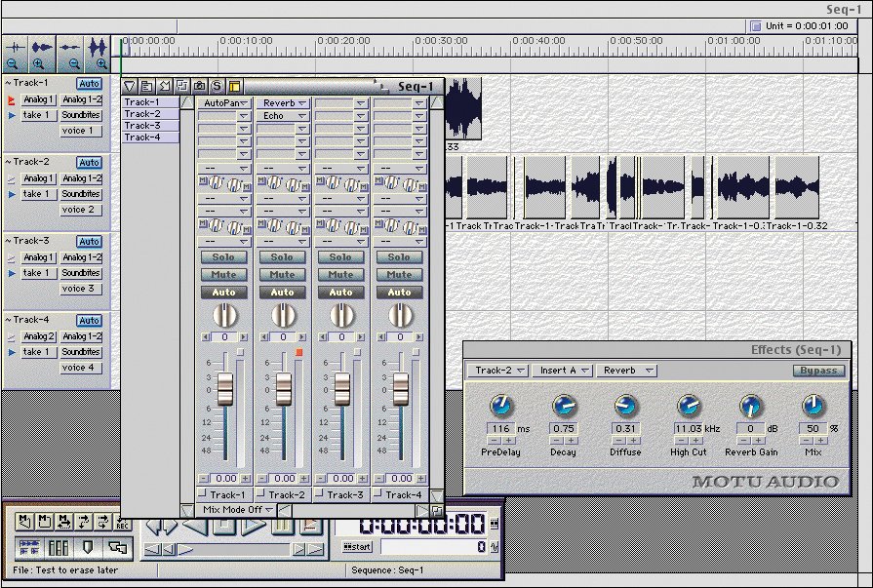The width and height of the screenshot is (873, 588).
Task: Toggle Solo on the Track-1 mixer channel
Action: 223,257
